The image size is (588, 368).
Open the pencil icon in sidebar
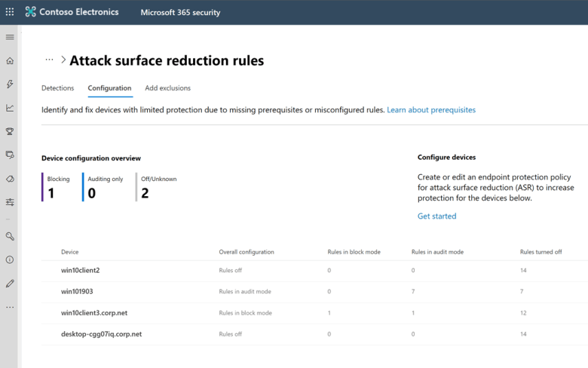tap(10, 284)
